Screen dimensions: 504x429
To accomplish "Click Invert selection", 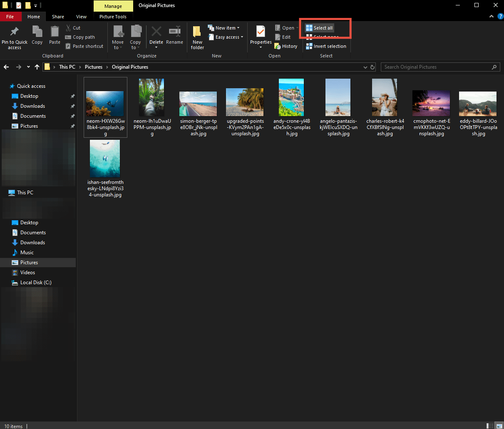I will coord(326,46).
